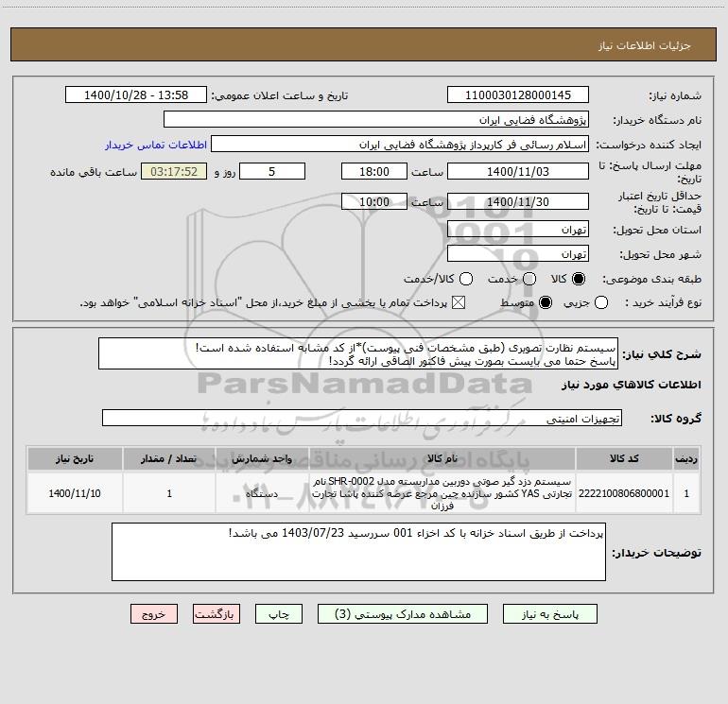The width and height of the screenshot is (728, 704).
Task: Click the announcement date field 1400/10/28 - 13:58
Action: coord(136,95)
